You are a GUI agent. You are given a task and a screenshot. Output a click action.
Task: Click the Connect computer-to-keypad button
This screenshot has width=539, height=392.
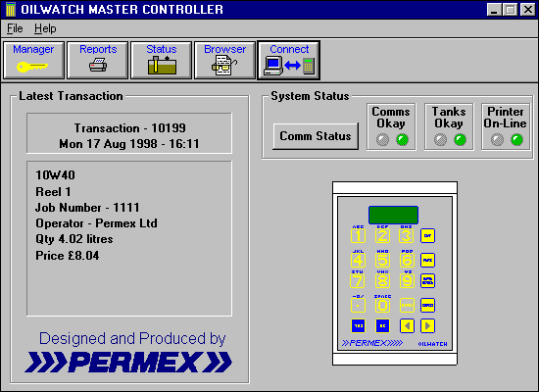(289, 60)
